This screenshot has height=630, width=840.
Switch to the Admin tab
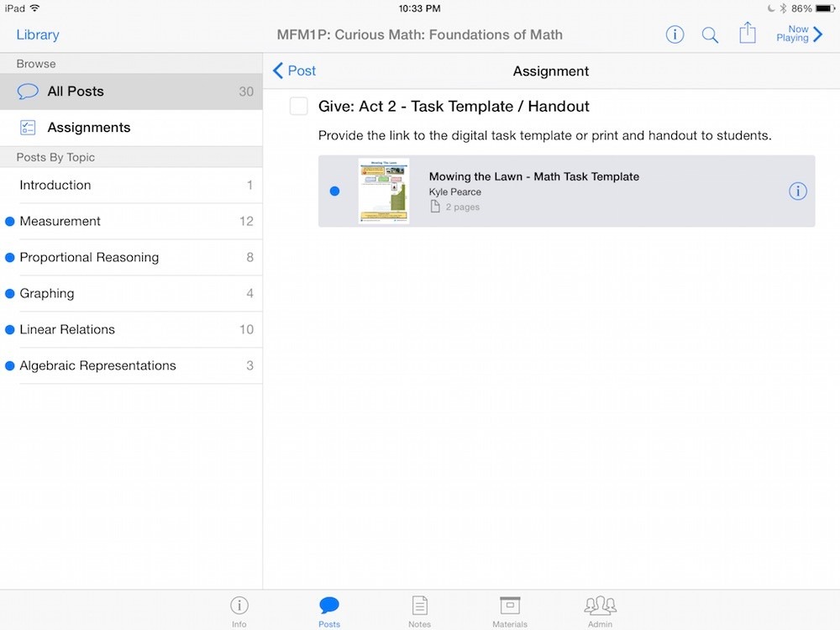click(600, 611)
